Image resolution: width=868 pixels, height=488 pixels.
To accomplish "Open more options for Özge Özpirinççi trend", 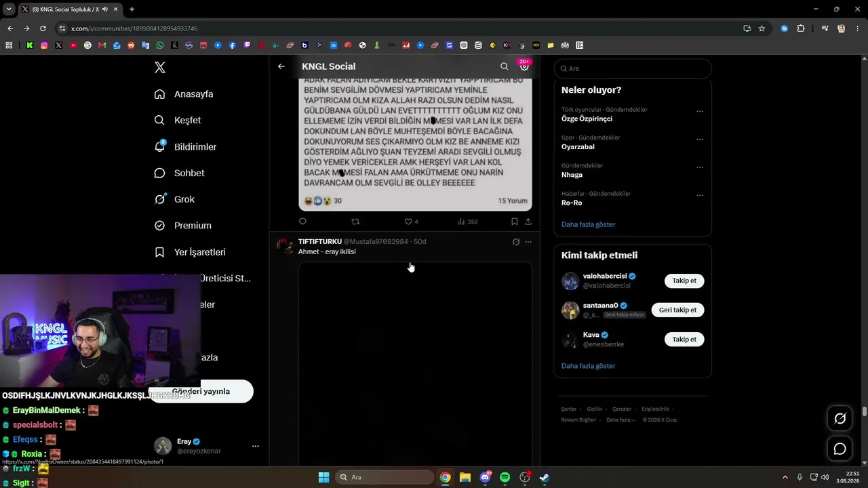I will point(700,111).
